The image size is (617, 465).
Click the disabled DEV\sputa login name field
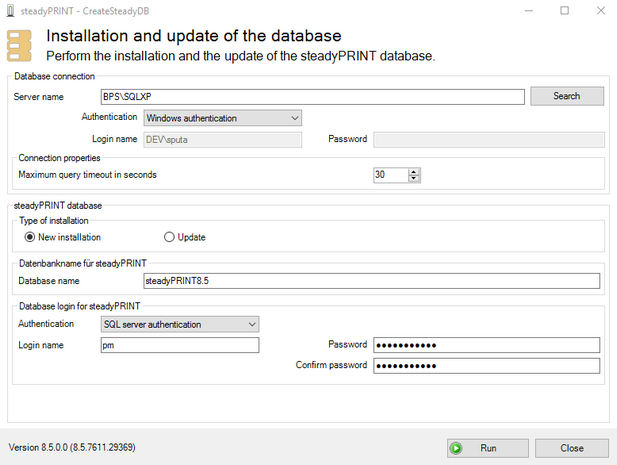[x=223, y=140]
